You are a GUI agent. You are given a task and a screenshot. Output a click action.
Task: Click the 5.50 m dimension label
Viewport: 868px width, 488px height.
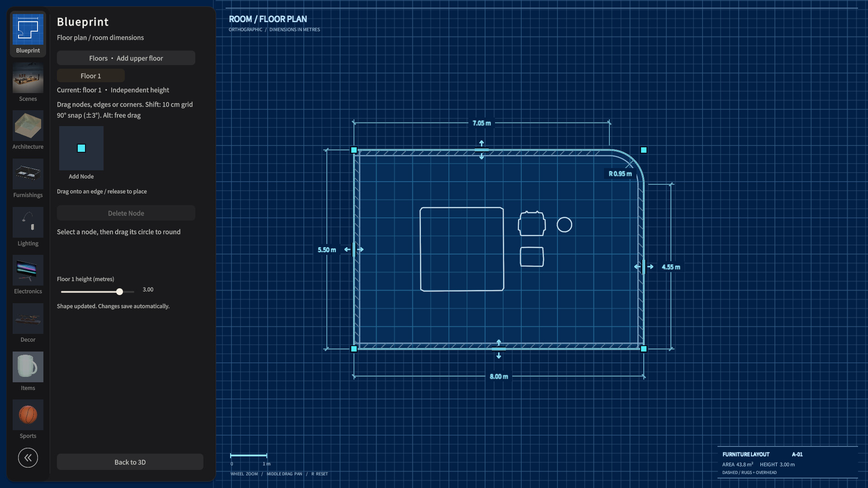327,250
